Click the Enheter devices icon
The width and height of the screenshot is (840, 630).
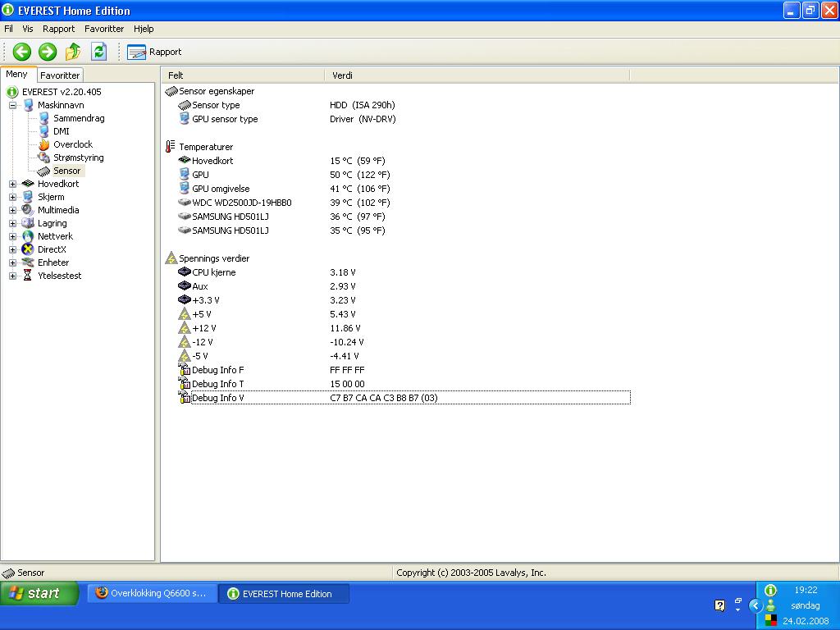click(28, 262)
